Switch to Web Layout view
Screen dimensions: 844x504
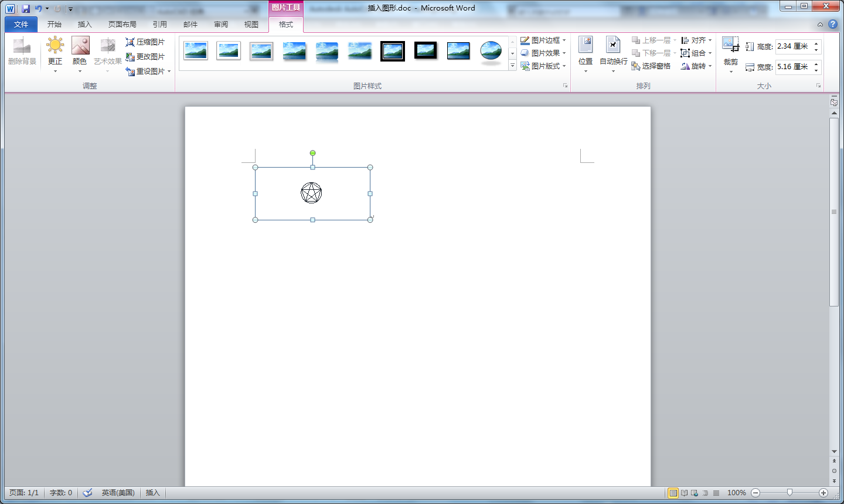pyautogui.click(x=695, y=493)
